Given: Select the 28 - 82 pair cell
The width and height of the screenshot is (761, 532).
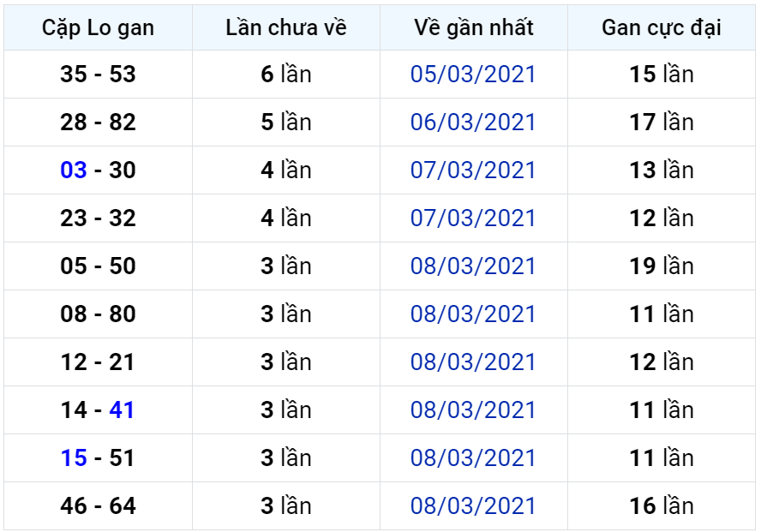Looking at the screenshot, I should (98, 123).
